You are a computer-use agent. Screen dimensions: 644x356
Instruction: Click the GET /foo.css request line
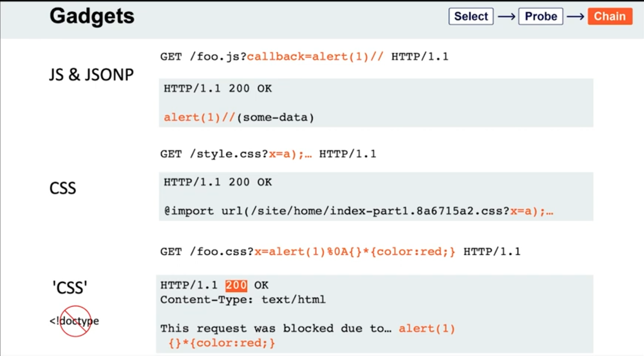click(340, 252)
